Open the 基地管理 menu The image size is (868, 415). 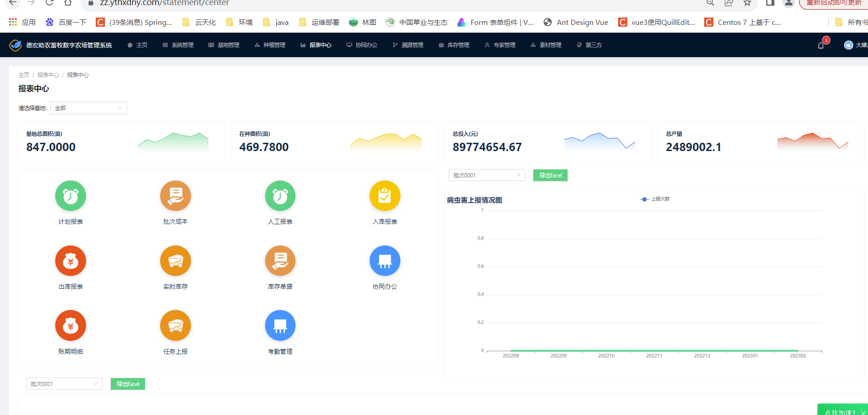pyautogui.click(x=224, y=45)
